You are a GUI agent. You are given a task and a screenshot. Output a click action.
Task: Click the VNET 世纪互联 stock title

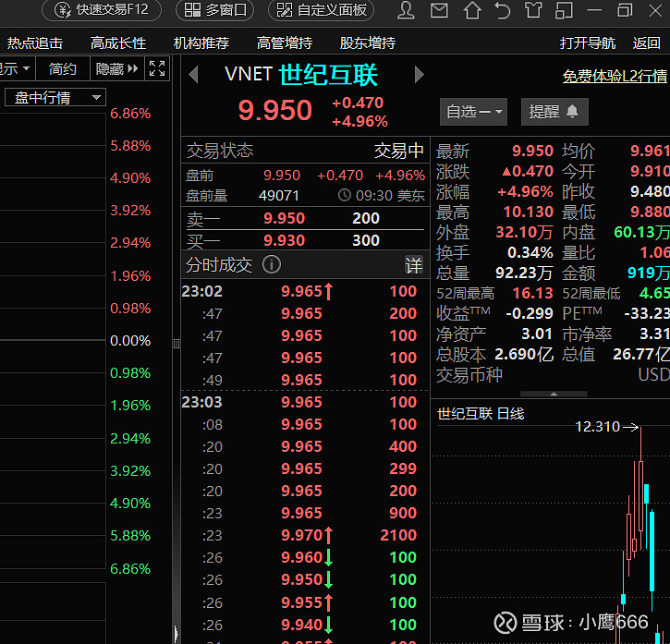tap(301, 75)
